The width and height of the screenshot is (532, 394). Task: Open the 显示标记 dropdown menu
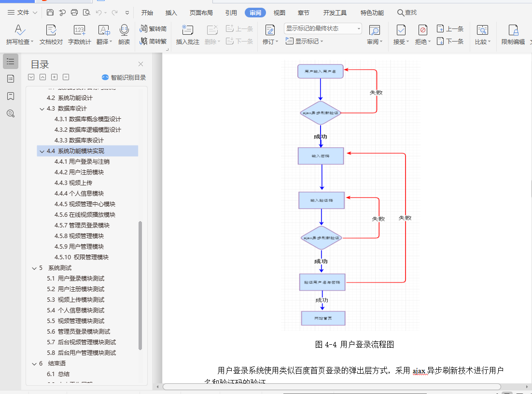tap(304, 42)
